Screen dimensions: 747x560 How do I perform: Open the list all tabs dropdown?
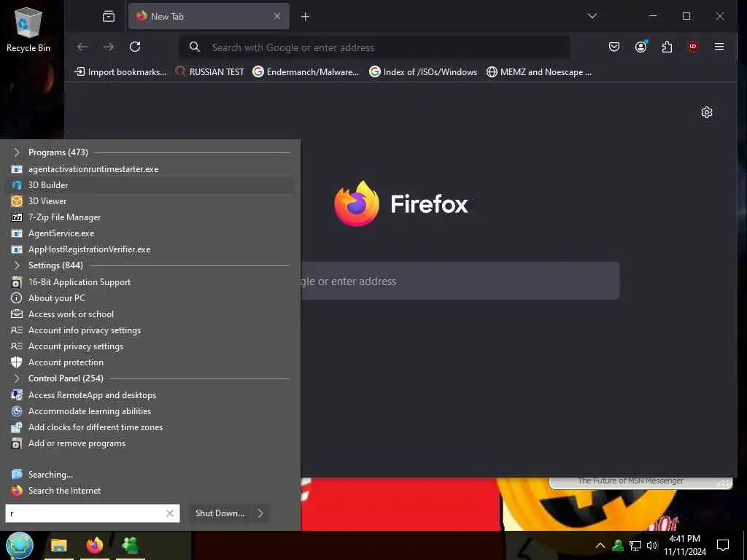pyautogui.click(x=592, y=16)
